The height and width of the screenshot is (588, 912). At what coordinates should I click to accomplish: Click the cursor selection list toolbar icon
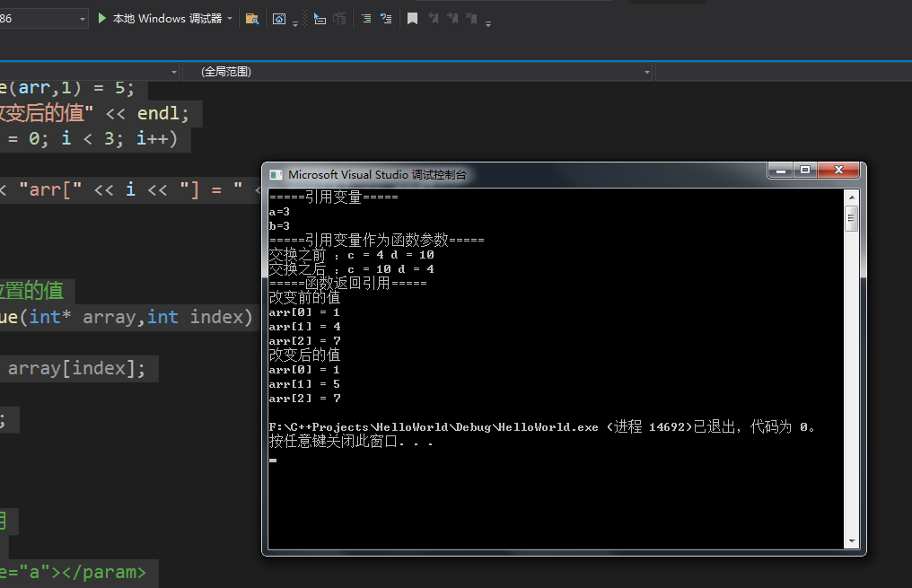pyautogui.click(x=320, y=19)
